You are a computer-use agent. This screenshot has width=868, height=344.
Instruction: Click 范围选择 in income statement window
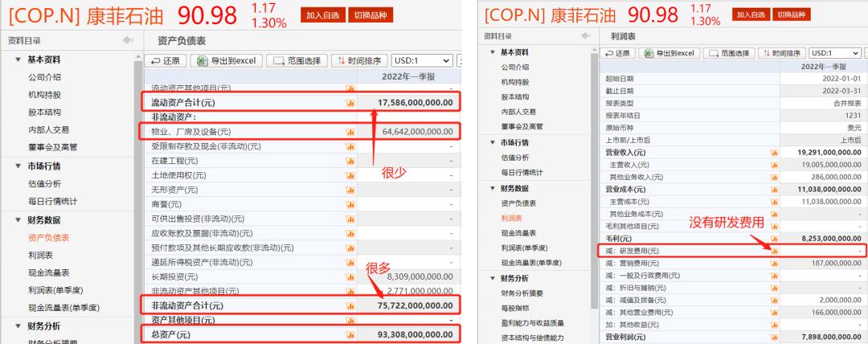[x=729, y=53]
